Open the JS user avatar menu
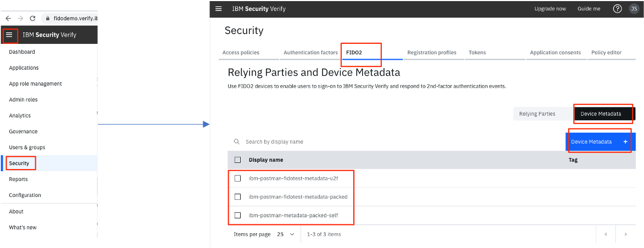 click(633, 9)
